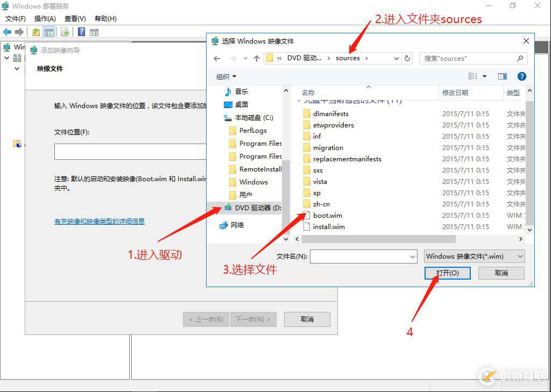Open the Windows 映像文件(*.wim) type dropdown

pyautogui.click(x=475, y=256)
